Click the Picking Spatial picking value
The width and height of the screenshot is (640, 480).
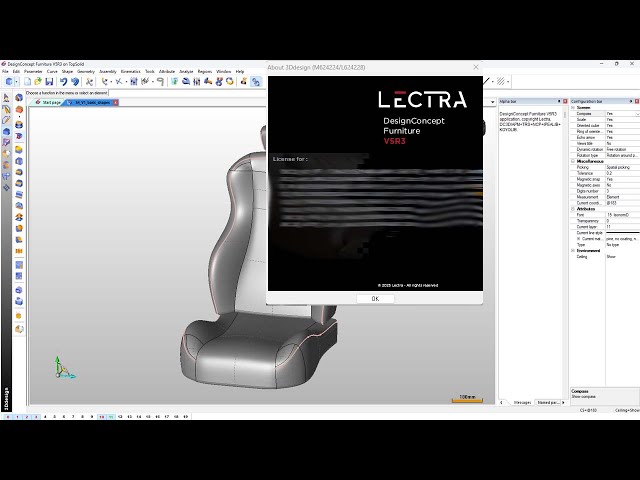tap(622, 167)
